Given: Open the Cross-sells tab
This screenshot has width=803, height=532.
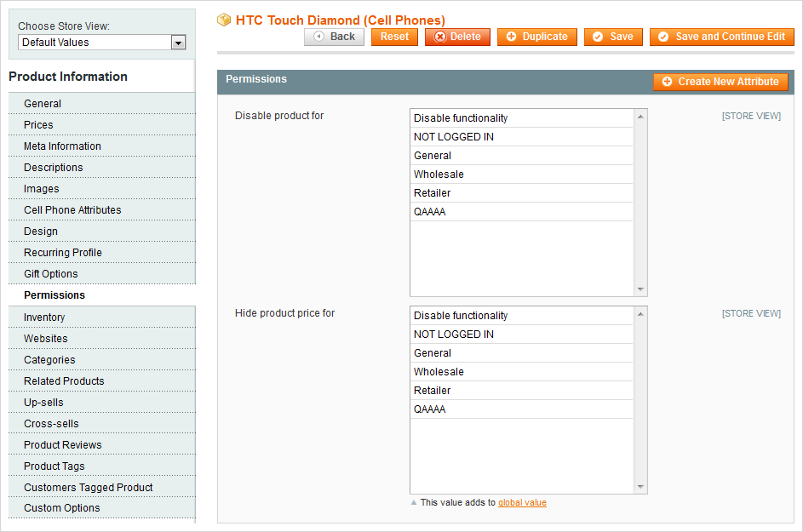Looking at the screenshot, I should pyautogui.click(x=102, y=424).
